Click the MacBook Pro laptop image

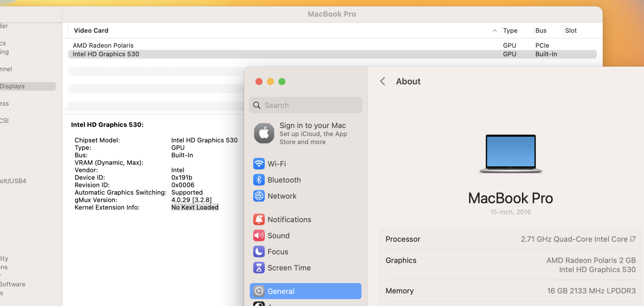pos(511,154)
